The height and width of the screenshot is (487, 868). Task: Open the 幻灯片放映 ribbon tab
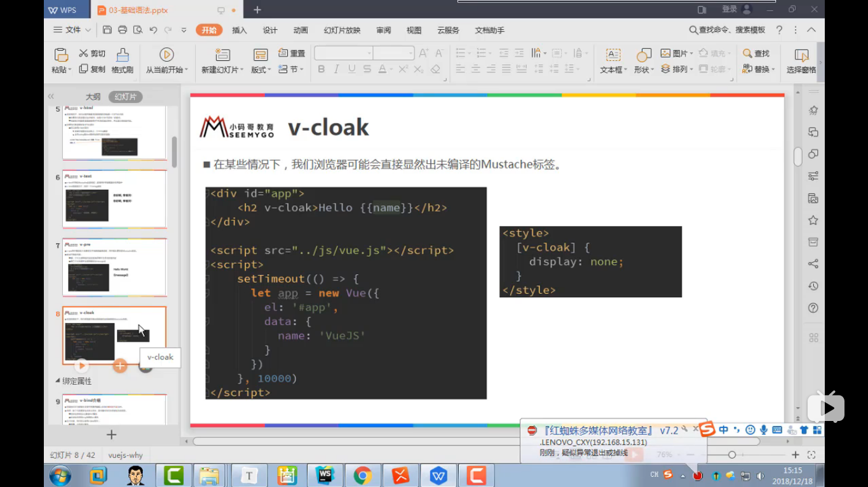coord(342,30)
